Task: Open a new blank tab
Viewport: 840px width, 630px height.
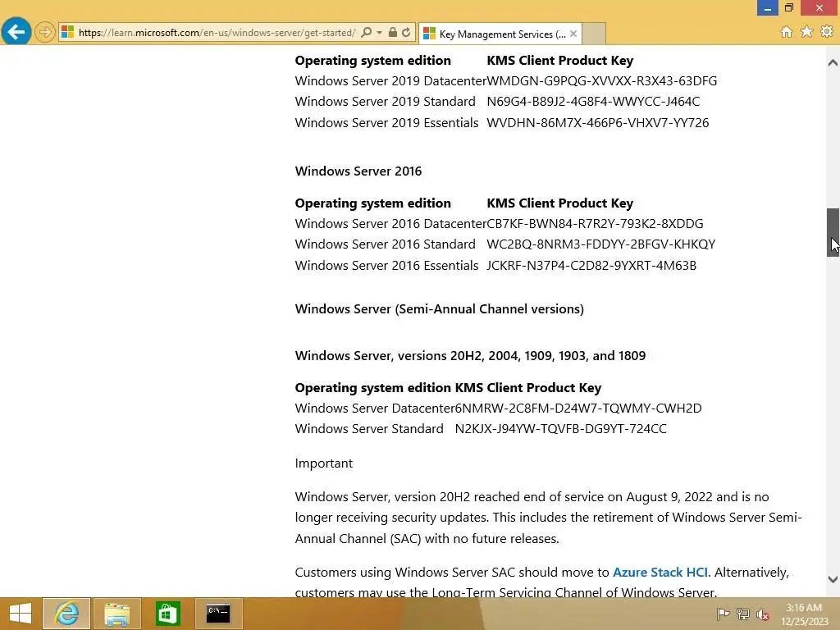Action: 594,34
